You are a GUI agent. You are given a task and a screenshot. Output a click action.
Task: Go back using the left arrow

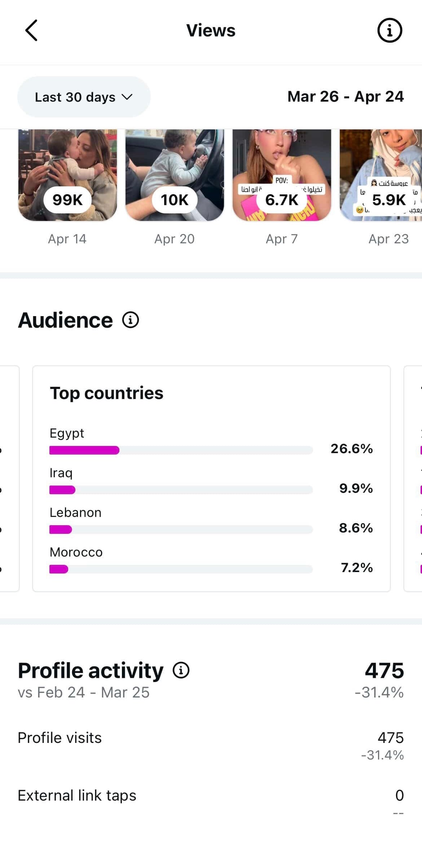[x=31, y=30]
